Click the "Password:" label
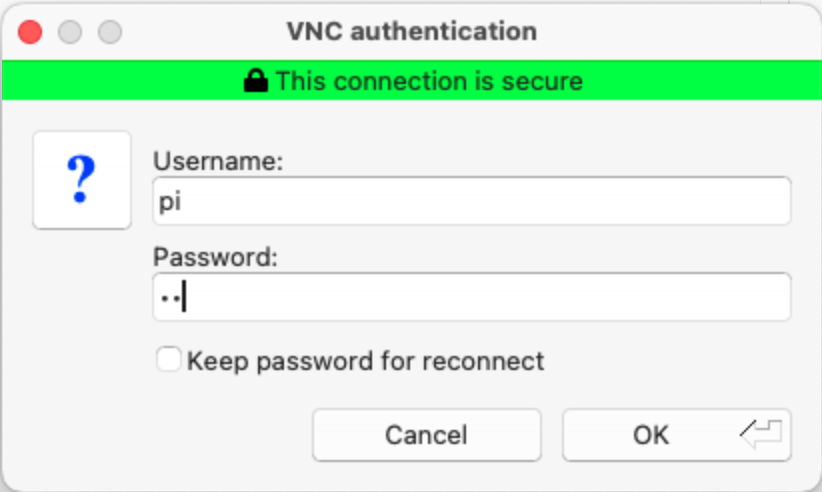822x492 pixels. pos(215,257)
